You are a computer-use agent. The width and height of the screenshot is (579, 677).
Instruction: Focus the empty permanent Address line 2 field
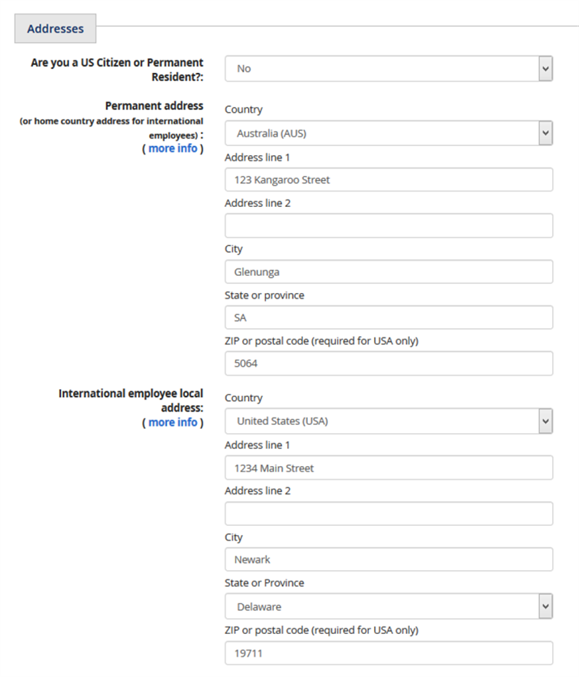pyautogui.click(x=389, y=225)
